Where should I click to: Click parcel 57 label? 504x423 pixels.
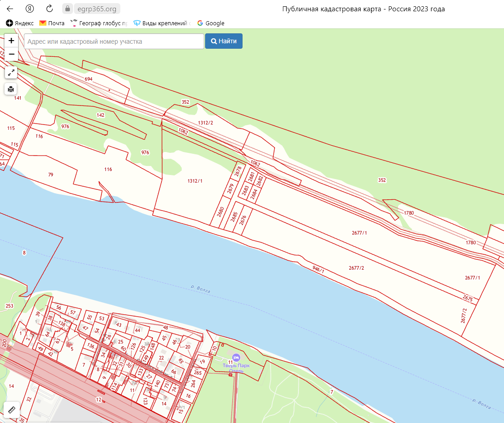click(73, 313)
